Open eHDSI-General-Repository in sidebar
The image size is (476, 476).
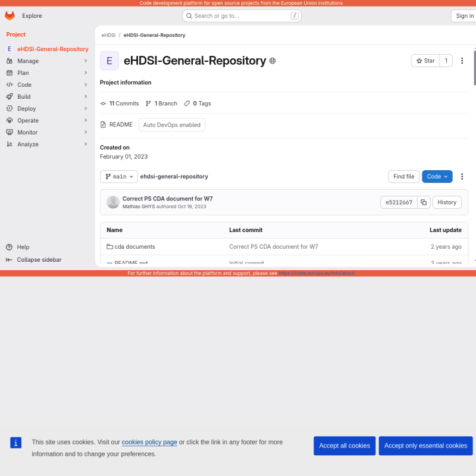(x=47, y=49)
